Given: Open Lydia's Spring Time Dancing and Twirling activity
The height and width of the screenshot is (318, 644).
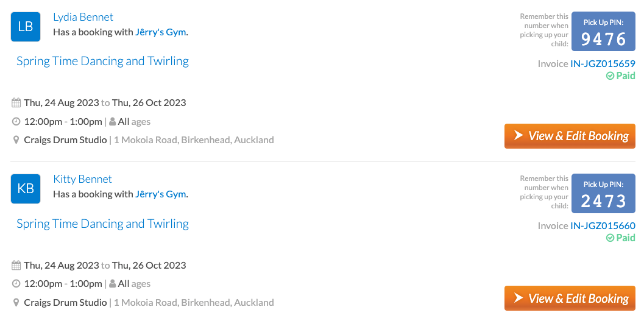Looking at the screenshot, I should [x=103, y=61].
